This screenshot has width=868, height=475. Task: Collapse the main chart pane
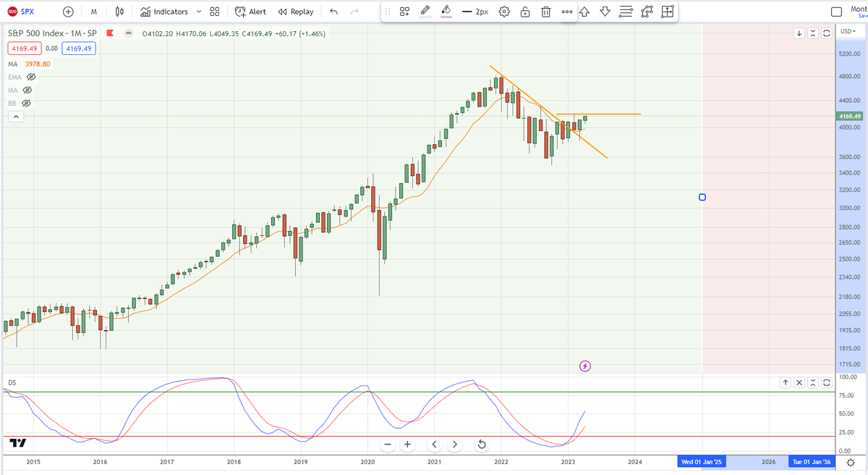coord(813,33)
